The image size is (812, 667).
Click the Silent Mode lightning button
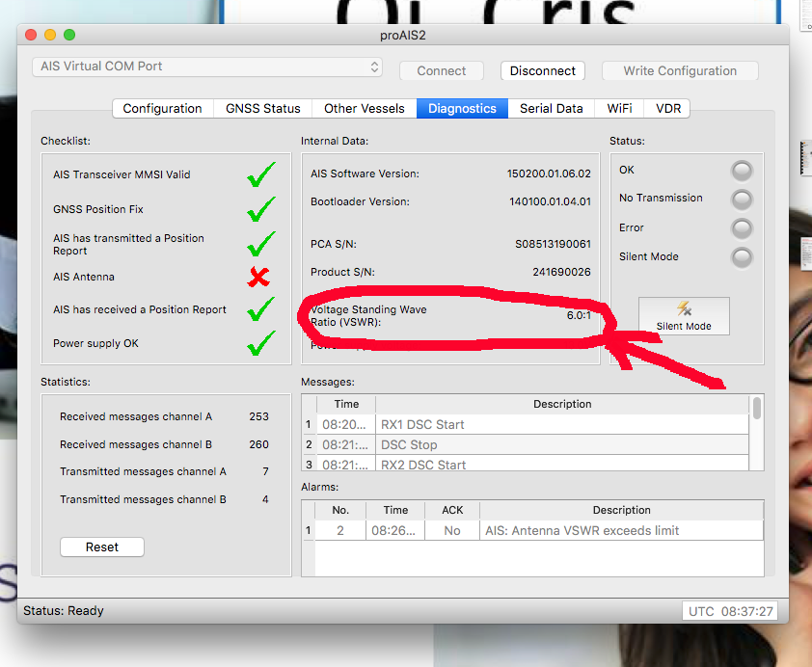[684, 315]
